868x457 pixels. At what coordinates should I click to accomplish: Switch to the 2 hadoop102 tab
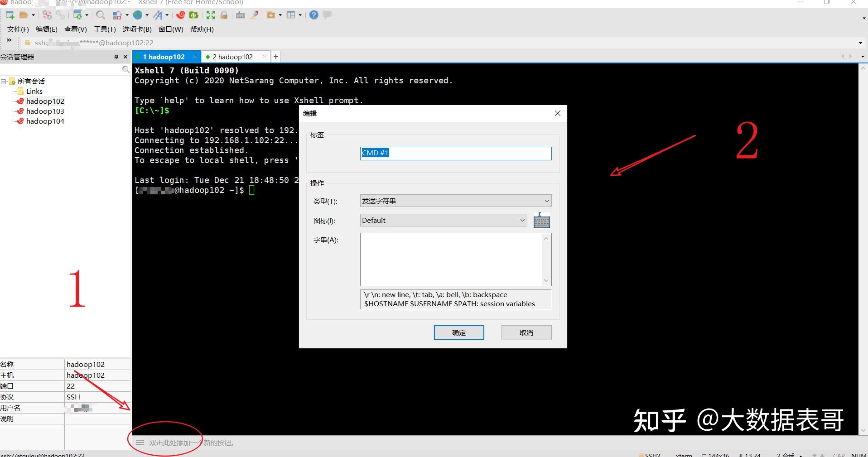coord(232,57)
